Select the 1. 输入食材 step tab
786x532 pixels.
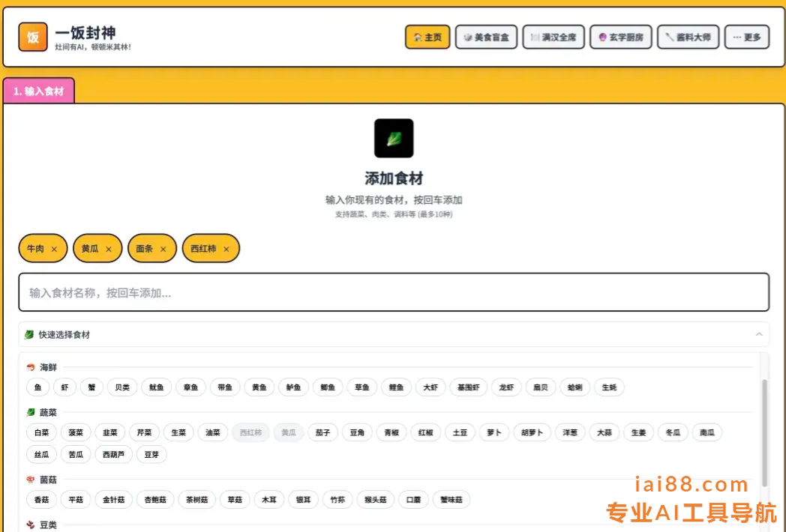(39, 91)
